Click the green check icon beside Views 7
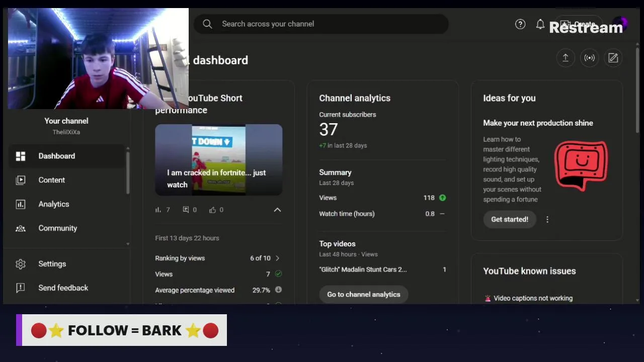 (278, 274)
